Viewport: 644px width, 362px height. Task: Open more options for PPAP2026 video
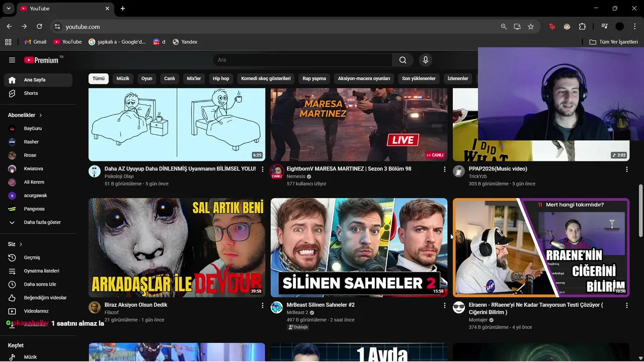(626, 169)
